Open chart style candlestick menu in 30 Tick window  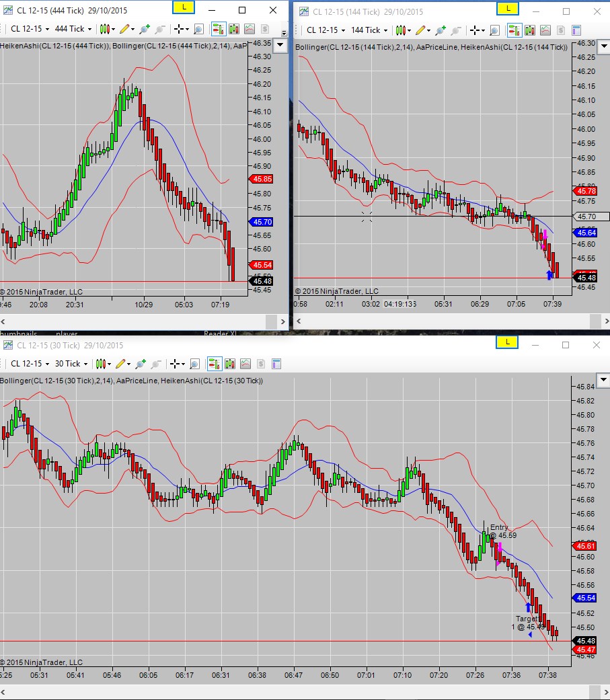coord(103,364)
